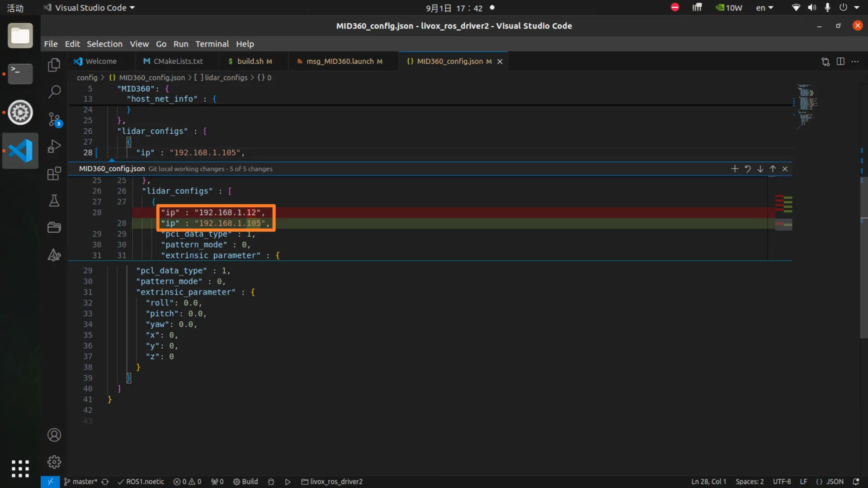Click config breadcrumb segment
Screen dimensions: 868x488
click(x=87, y=78)
